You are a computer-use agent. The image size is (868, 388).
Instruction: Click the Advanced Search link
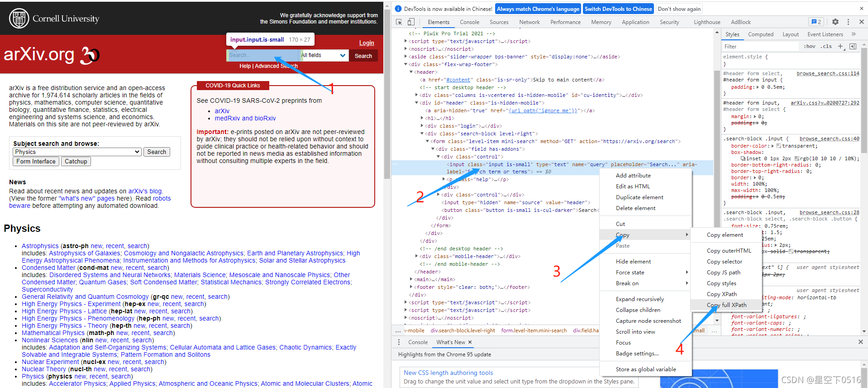click(276, 66)
